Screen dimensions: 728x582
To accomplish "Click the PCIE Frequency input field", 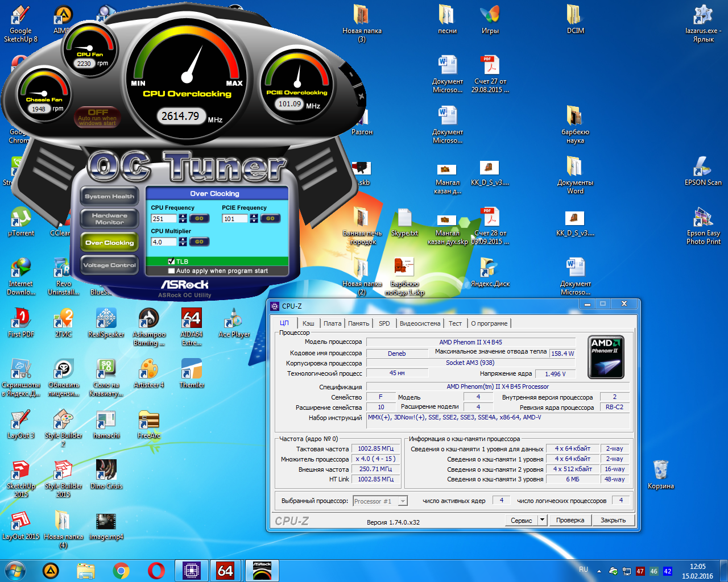I will click(235, 218).
